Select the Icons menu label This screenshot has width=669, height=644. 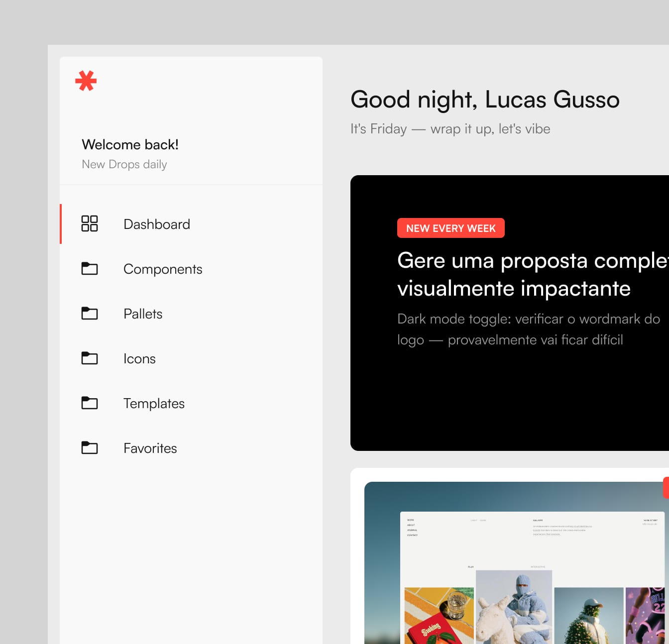pyautogui.click(x=139, y=359)
